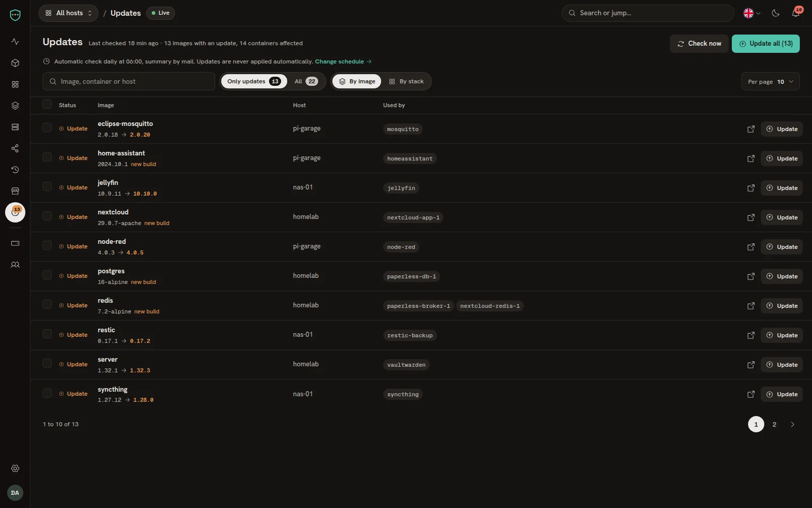This screenshot has width=812, height=508.
Task: Select the postgres row checkbox
Action: [x=47, y=275]
